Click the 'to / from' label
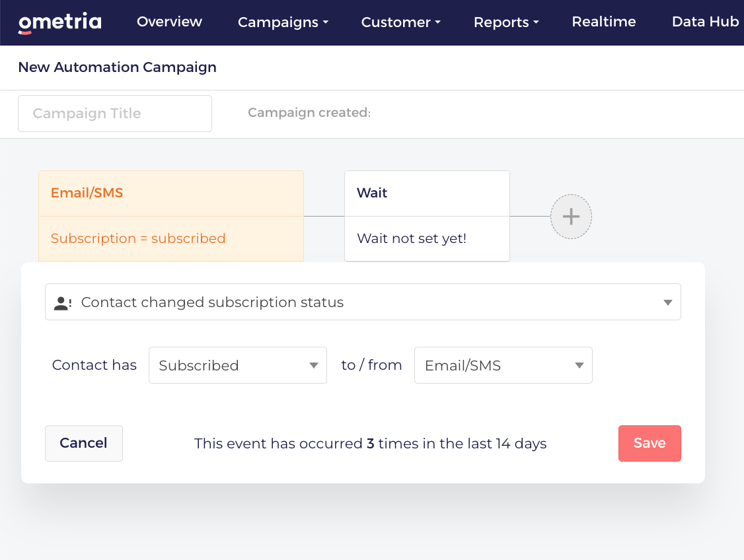The width and height of the screenshot is (744, 560). tap(371, 365)
